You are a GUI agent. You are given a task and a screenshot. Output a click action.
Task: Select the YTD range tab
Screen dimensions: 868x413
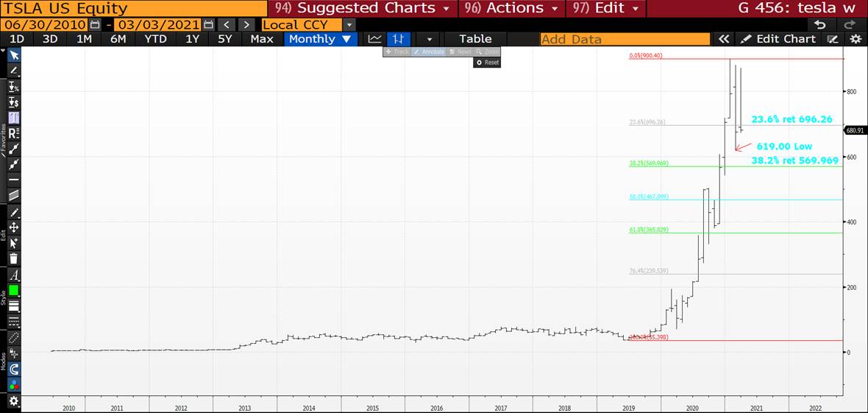coord(155,39)
